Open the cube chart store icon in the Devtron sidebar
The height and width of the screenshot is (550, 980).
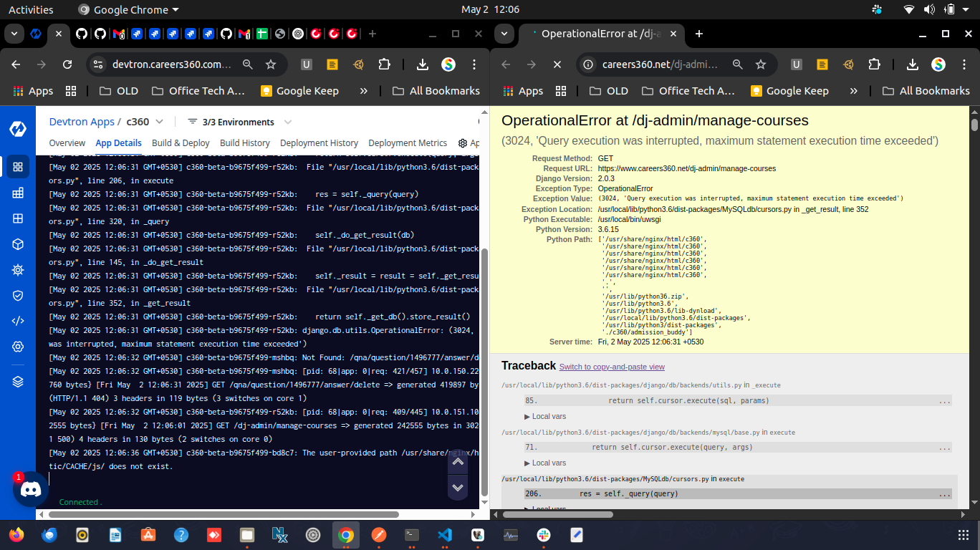click(18, 244)
